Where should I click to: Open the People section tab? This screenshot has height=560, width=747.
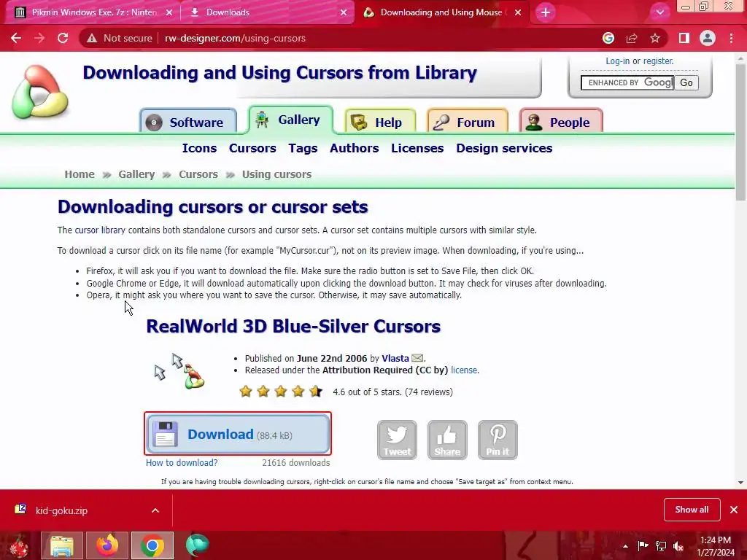tap(561, 122)
